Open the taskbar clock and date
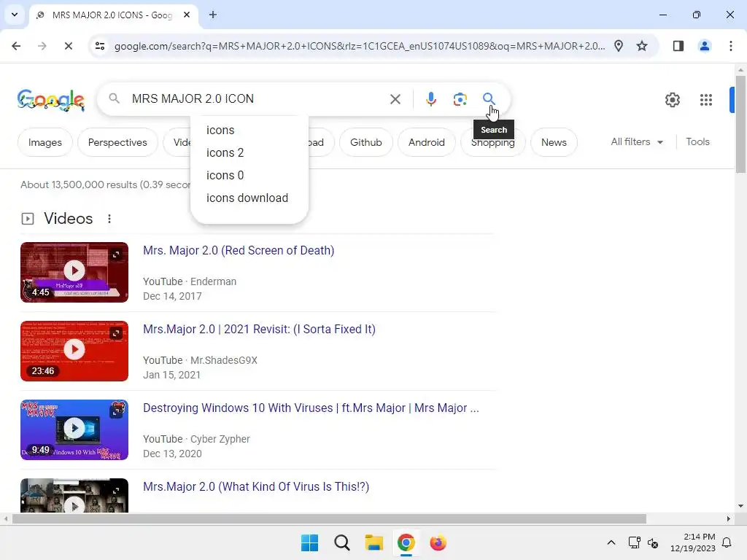 pyautogui.click(x=693, y=542)
